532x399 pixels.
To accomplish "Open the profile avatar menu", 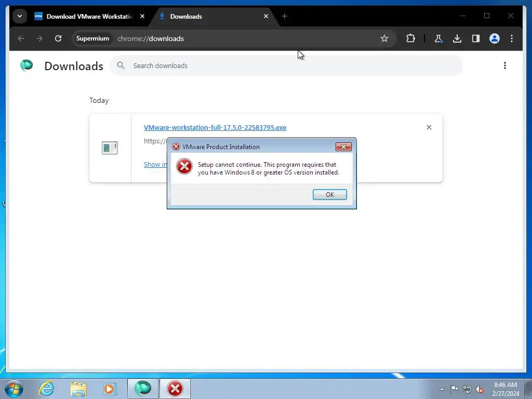I will [x=495, y=38].
